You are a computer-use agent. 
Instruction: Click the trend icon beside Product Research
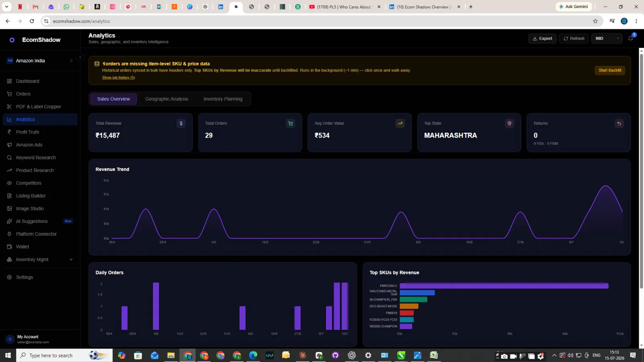[x=9, y=171]
